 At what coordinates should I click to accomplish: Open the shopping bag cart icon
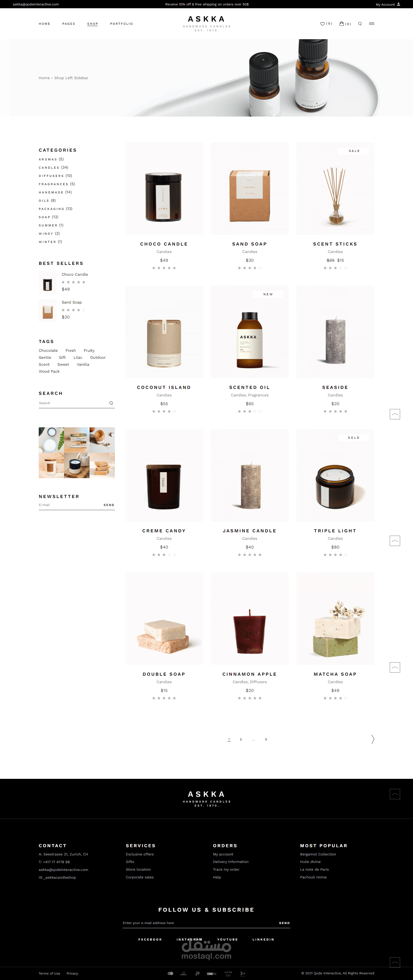(341, 23)
